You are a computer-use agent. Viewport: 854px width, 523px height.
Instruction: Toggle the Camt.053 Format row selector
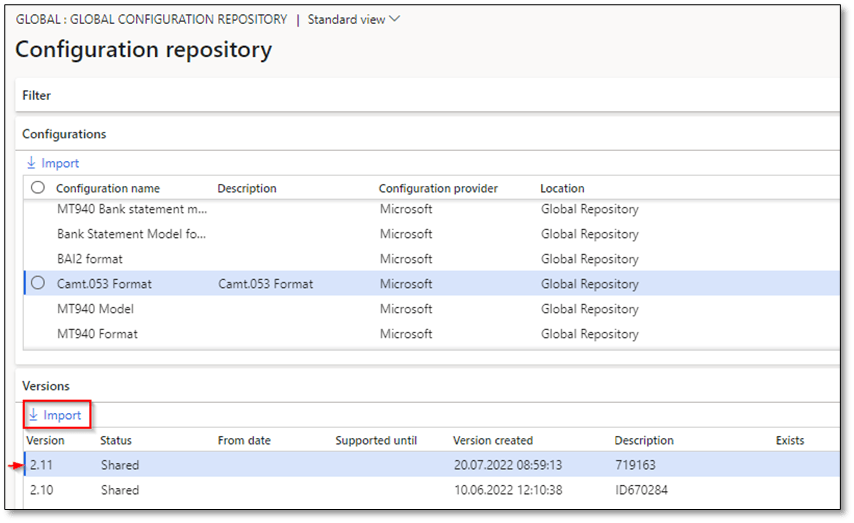[x=38, y=284]
